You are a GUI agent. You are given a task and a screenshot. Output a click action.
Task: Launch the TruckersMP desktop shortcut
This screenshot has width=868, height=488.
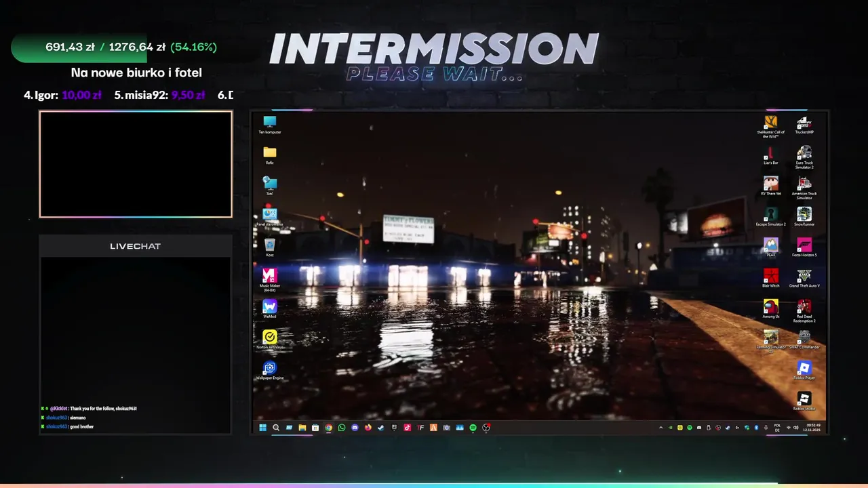point(804,125)
